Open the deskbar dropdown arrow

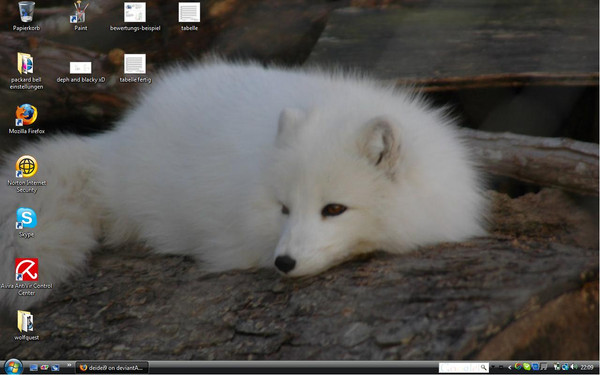point(493,367)
